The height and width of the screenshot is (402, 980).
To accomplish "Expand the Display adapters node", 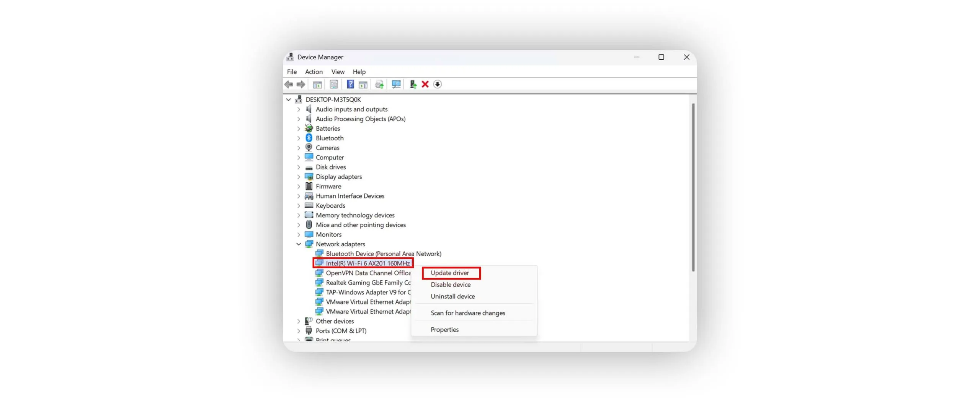I will (x=299, y=177).
